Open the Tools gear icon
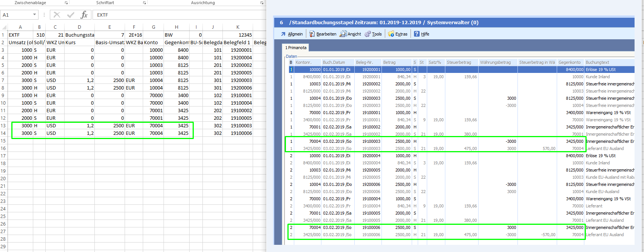The image size is (644, 252). click(368, 34)
